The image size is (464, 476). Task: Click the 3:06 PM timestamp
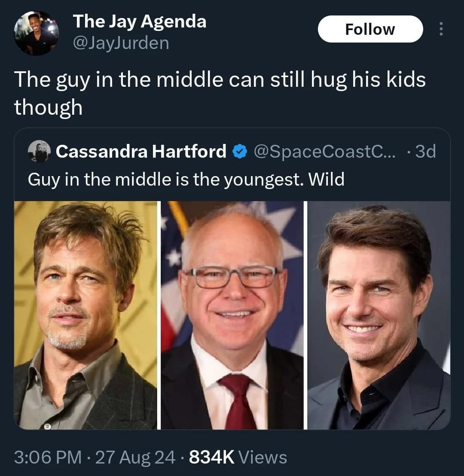pyautogui.click(x=48, y=457)
